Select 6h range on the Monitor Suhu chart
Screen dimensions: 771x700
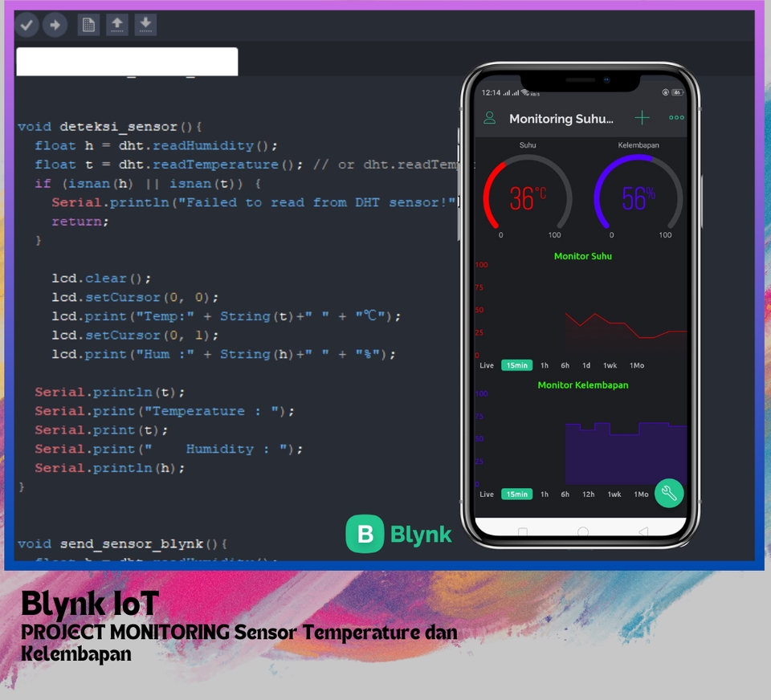point(565,365)
